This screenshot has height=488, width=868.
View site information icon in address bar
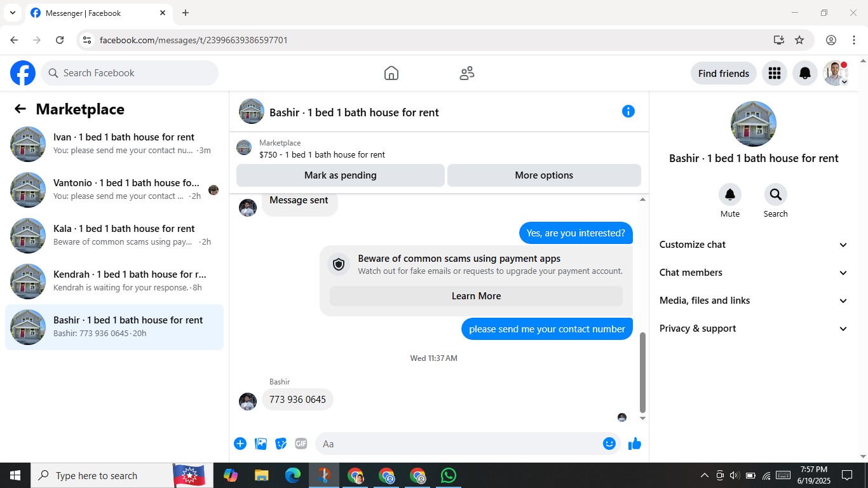coord(87,40)
